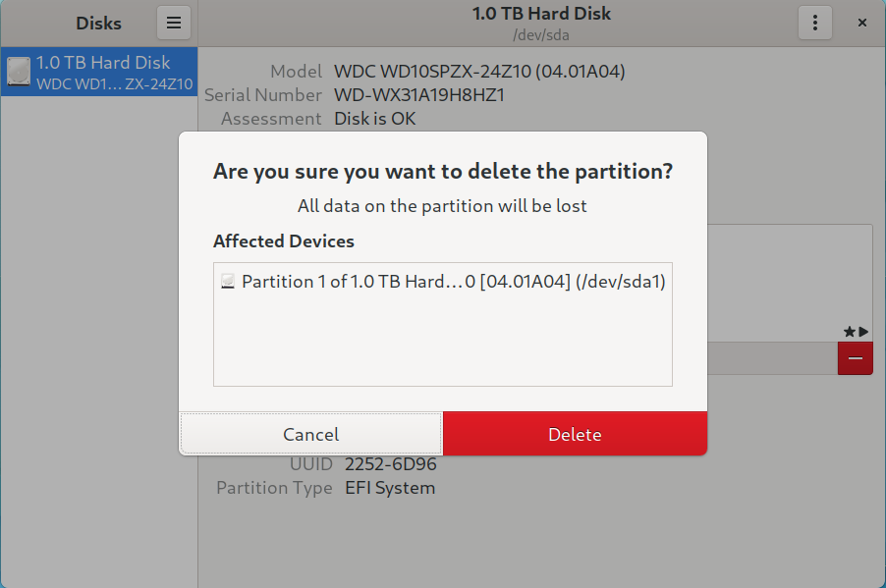Click the 'All data will be lost' warning text

point(442,206)
